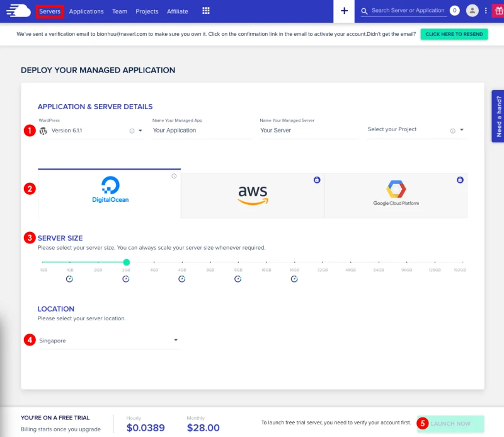This screenshot has height=437, width=504.
Task: Expand WordPress version dropdown arrow
Action: 140,131
